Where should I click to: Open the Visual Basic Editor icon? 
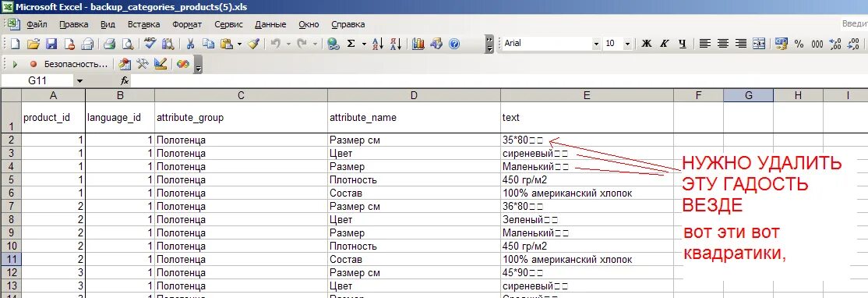(x=125, y=64)
